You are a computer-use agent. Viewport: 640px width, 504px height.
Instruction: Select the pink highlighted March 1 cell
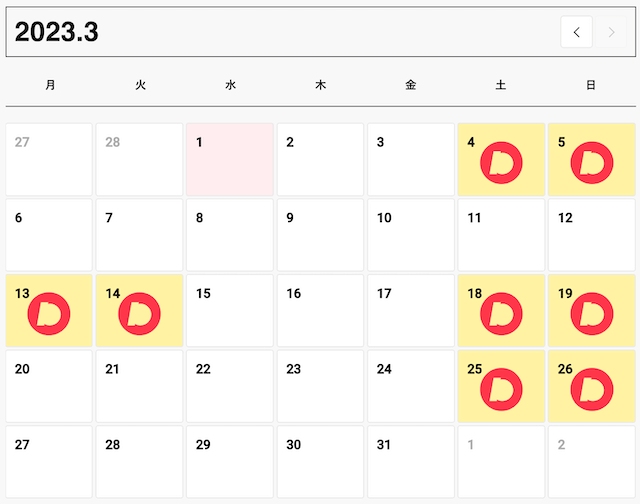tap(230, 160)
